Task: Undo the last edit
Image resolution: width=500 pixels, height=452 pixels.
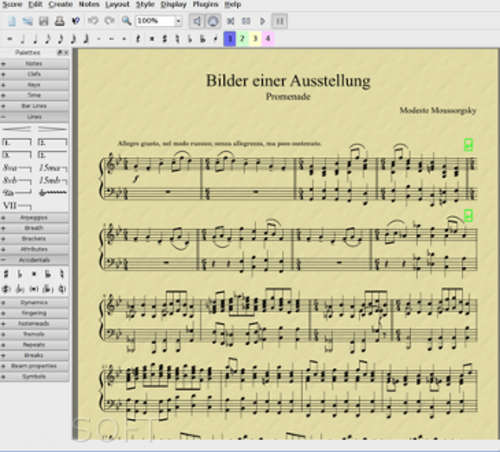Action: pos(93,21)
